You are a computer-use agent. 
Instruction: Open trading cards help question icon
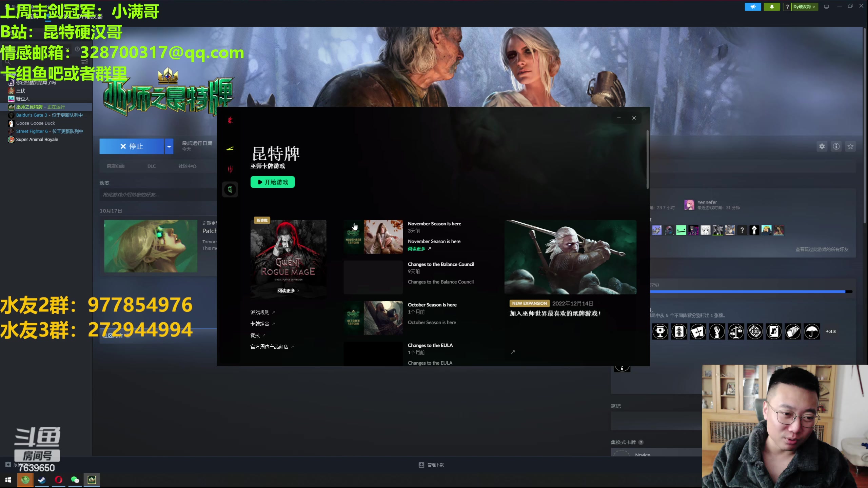coord(641,442)
